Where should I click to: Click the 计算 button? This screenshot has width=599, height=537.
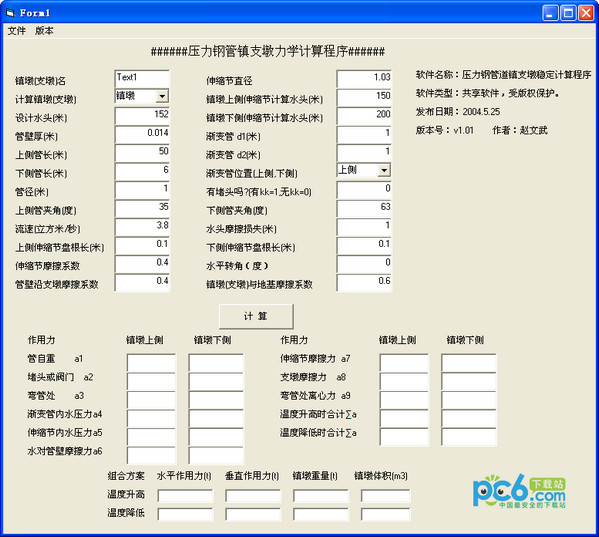click(x=256, y=316)
